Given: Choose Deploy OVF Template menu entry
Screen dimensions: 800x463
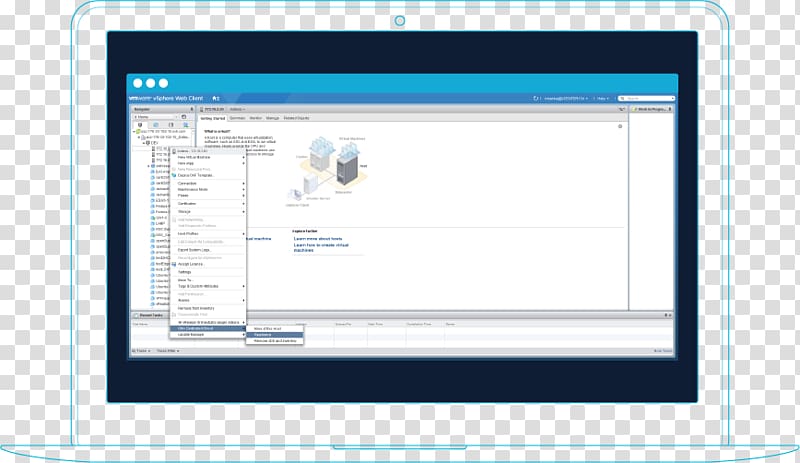Looking at the screenshot, I should pyautogui.click(x=208, y=175).
